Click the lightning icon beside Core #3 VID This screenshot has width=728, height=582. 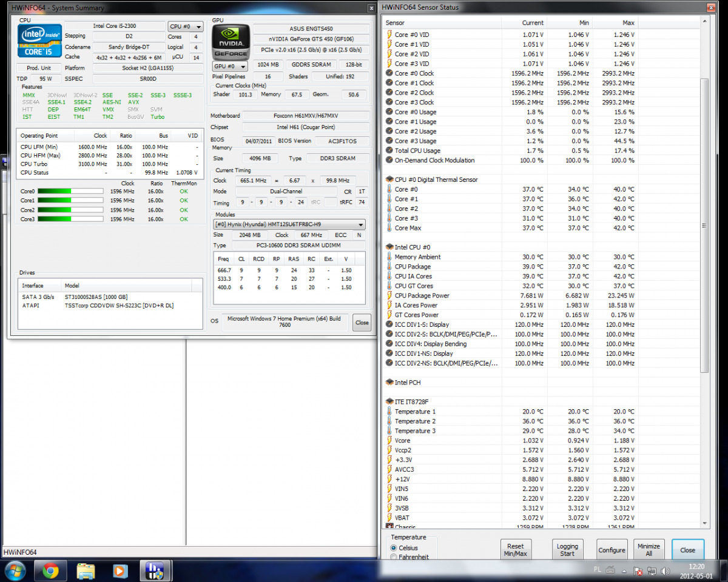(x=389, y=64)
